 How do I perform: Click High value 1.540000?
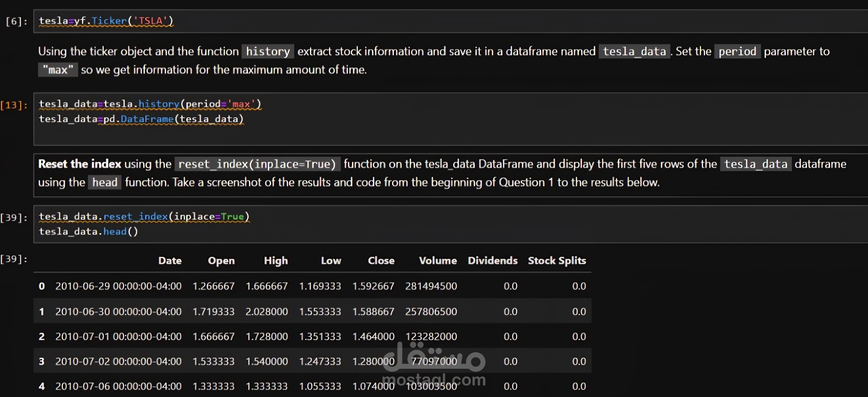(267, 361)
